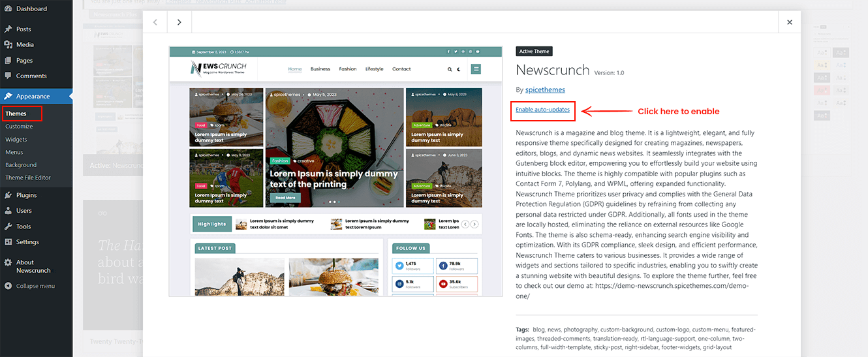
Task: Open the Widgets submenu item
Action: click(x=16, y=140)
